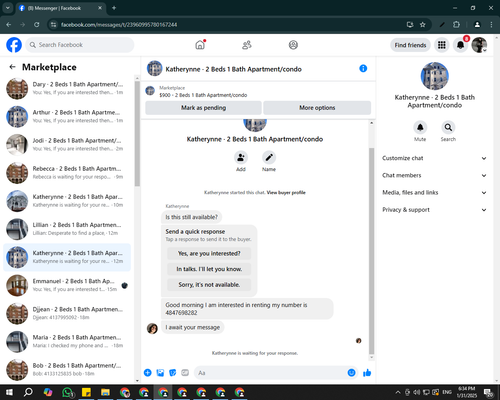Open the Facebook menu grid icon
The width and height of the screenshot is (500, 400).
point(442,45)
